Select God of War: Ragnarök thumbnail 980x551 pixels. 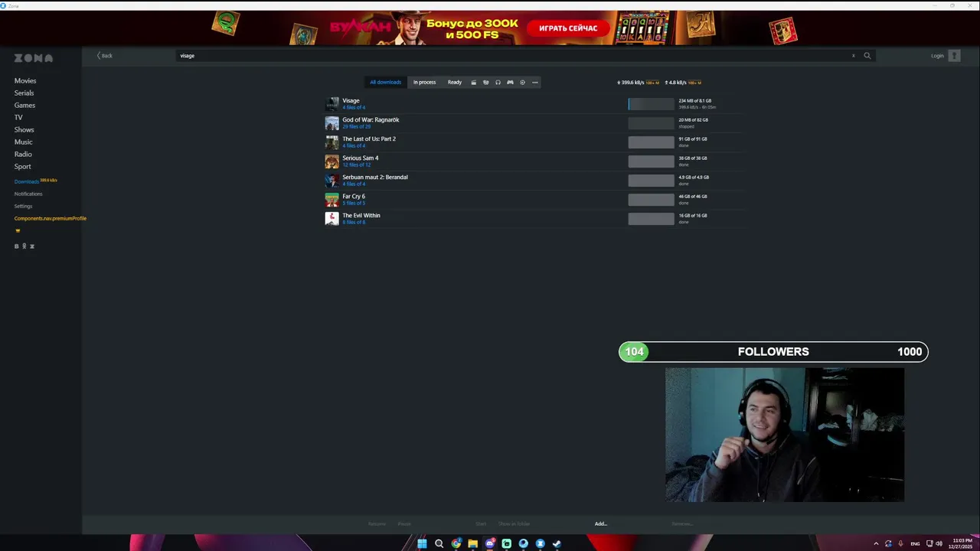point(332,123)
